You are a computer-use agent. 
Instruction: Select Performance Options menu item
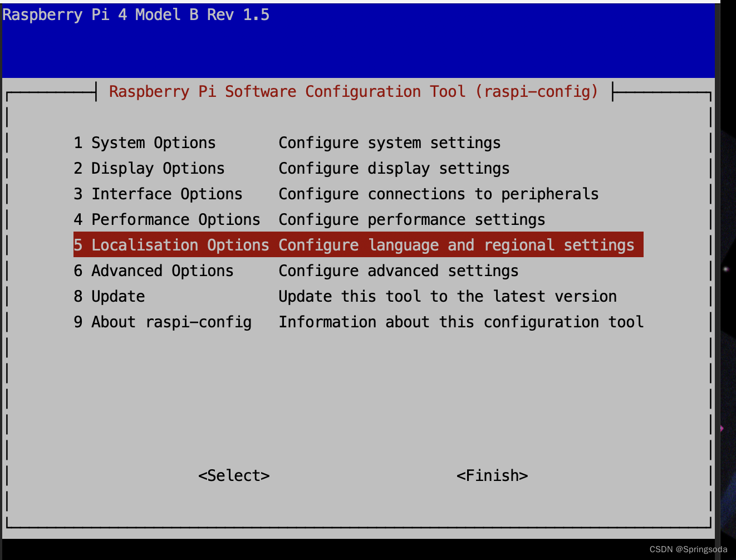click(167, 220)
